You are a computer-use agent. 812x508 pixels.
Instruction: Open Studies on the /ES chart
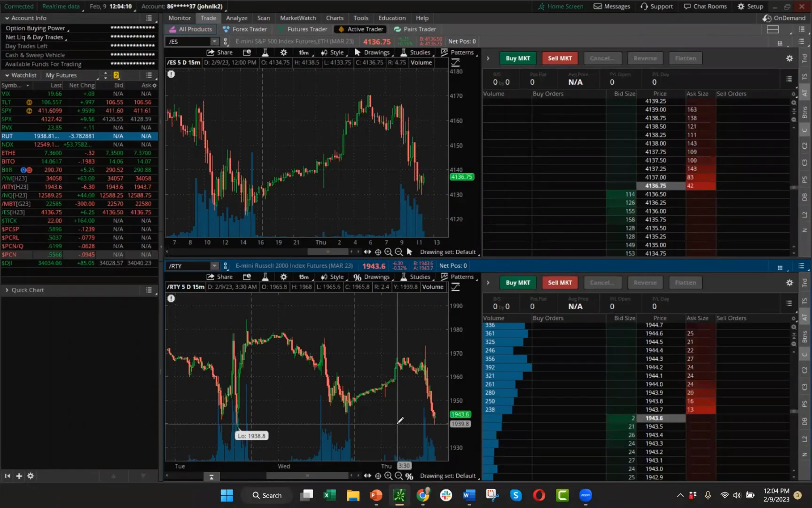(x=415, y=52)
